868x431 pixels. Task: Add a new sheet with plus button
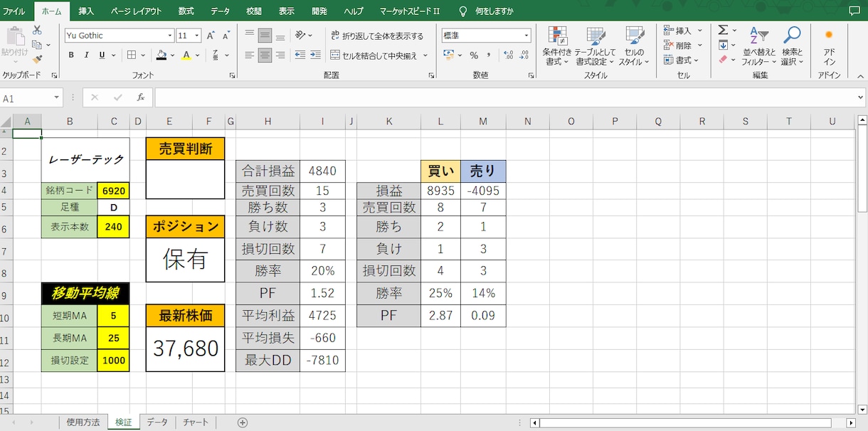243,422
